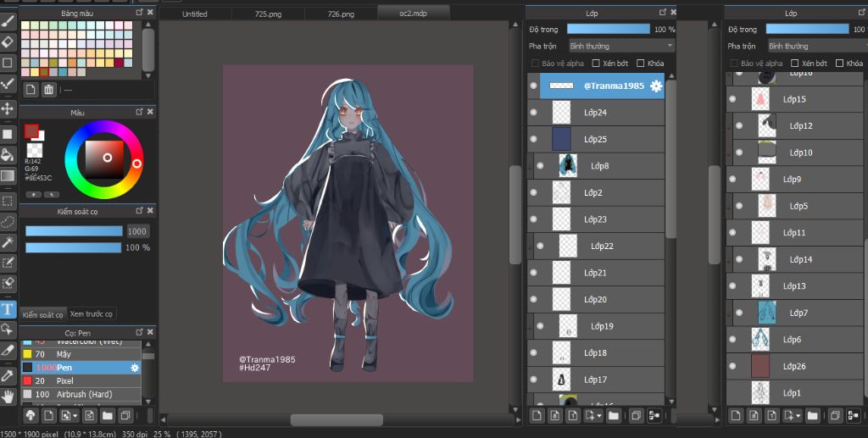
Task: Click brush list scroll down arrow
Action: (147, 402)
